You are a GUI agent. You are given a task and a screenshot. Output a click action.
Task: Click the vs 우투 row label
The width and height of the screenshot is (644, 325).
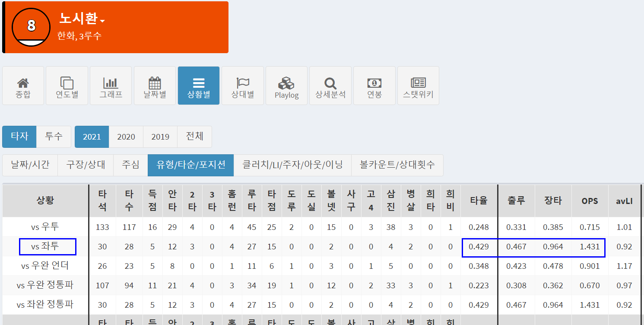coord(45,227)
